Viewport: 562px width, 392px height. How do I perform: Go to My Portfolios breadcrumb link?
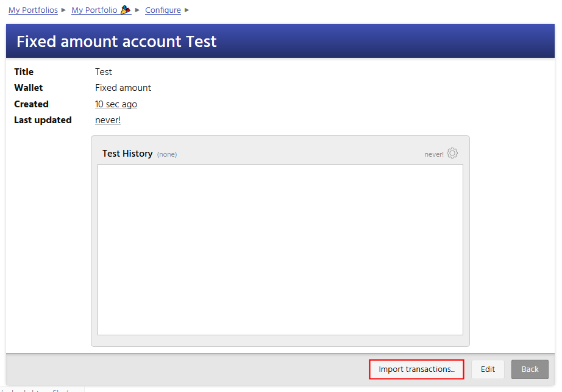[33, 10]
